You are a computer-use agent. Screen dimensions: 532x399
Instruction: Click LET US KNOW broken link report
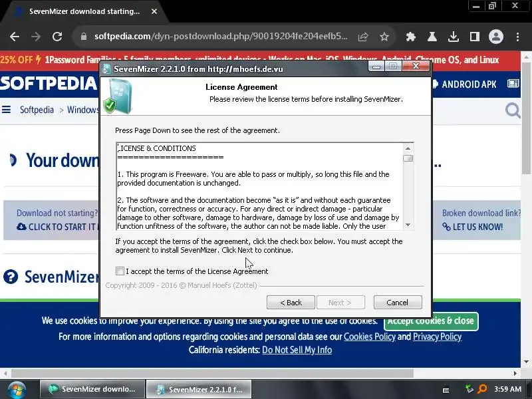(473, 227)
